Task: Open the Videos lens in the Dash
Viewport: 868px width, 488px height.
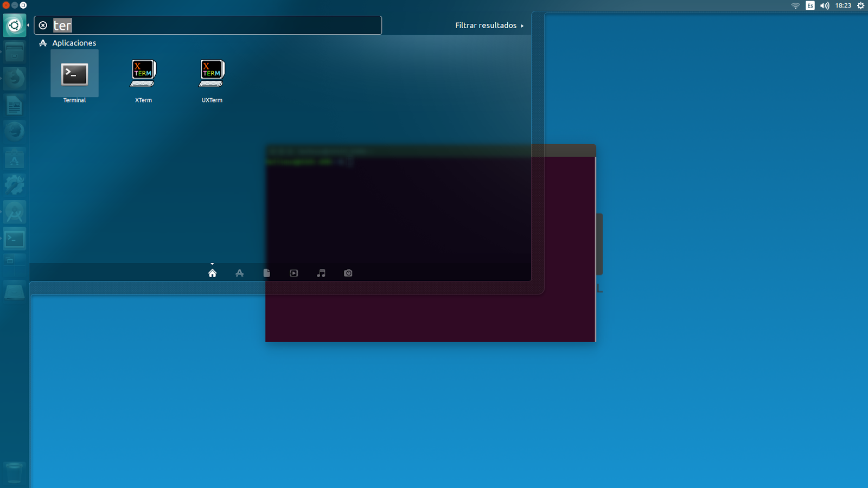Action: pos(293,273)
